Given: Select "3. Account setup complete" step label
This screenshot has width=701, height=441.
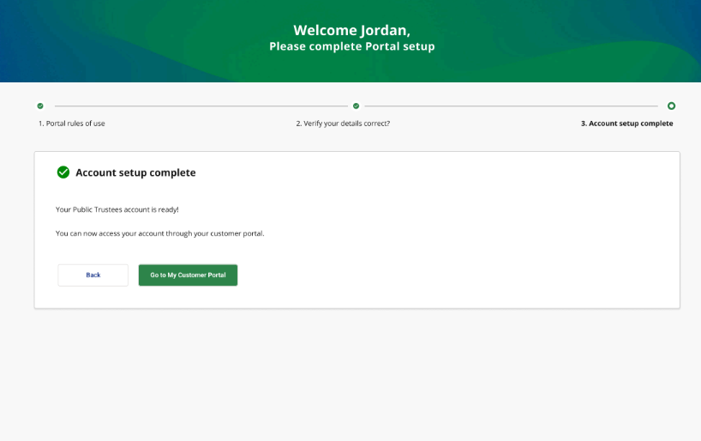Looking at the screenshot, I should click(x=627, y=124).
